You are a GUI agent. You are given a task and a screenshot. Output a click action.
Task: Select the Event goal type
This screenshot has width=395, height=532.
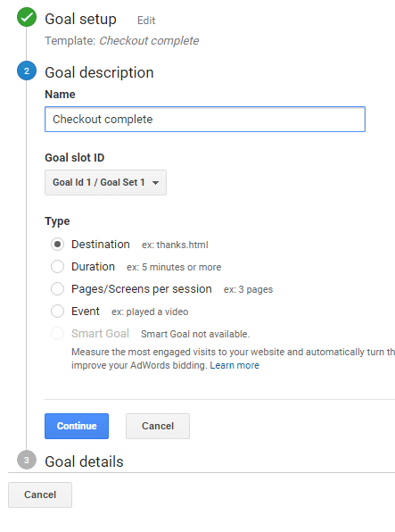coord(57,312)
